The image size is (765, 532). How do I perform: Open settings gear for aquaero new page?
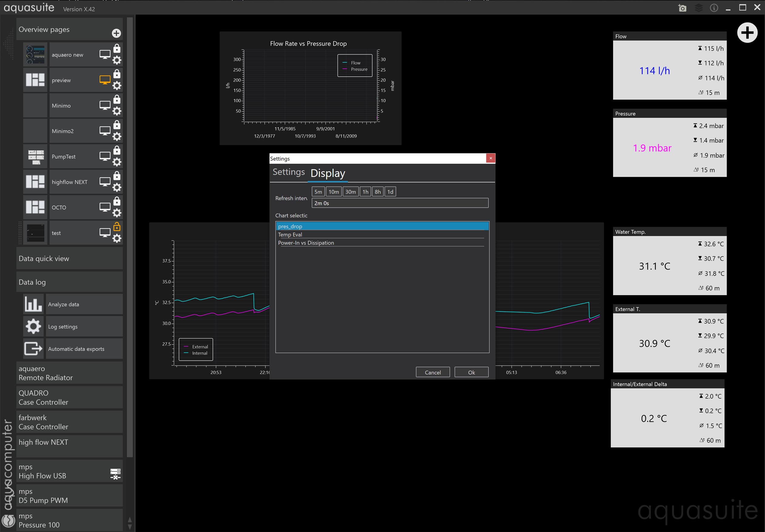pos(117,60)
